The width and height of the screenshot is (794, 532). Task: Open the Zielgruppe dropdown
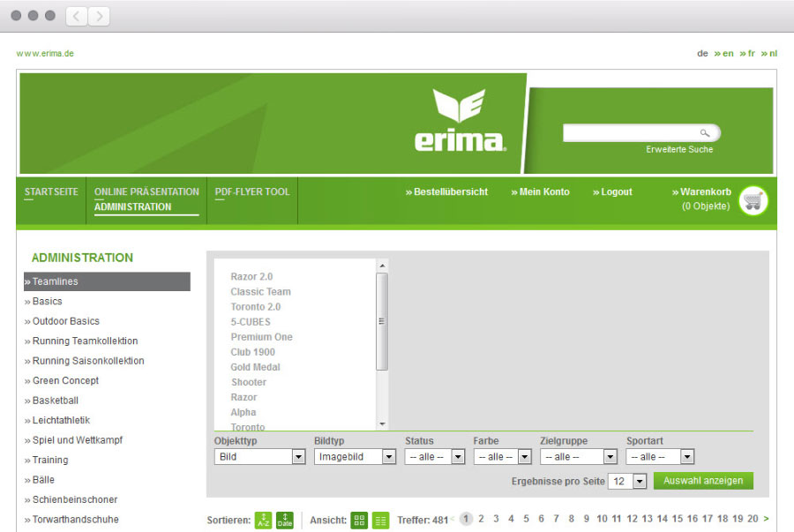pos(578,457)
